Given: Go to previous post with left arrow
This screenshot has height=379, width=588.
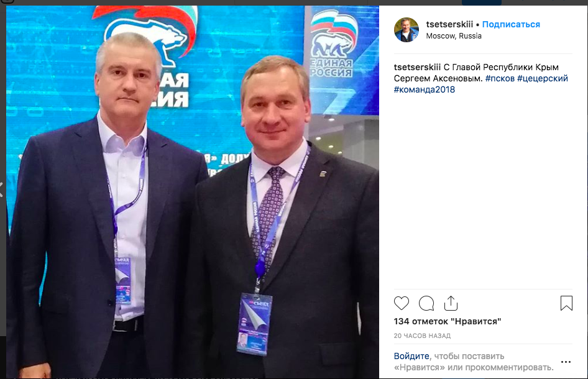Looking at the screenshot, I should tap(1, 189).
